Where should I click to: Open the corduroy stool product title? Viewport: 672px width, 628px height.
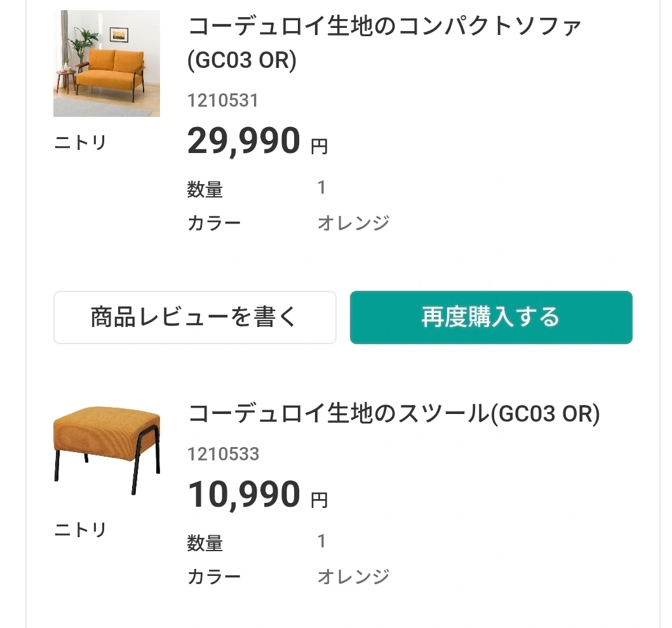[x=394, y=414]
